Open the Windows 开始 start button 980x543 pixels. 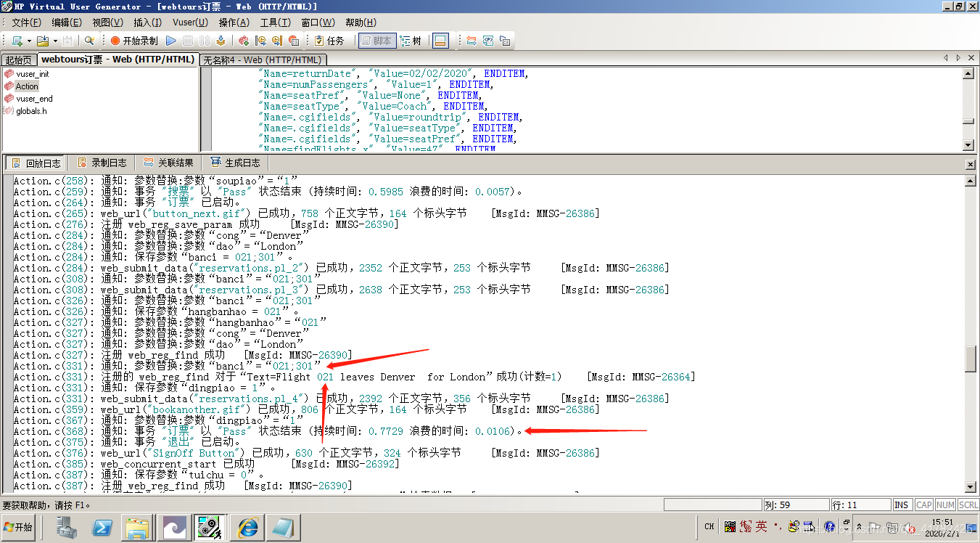(19, 527)
